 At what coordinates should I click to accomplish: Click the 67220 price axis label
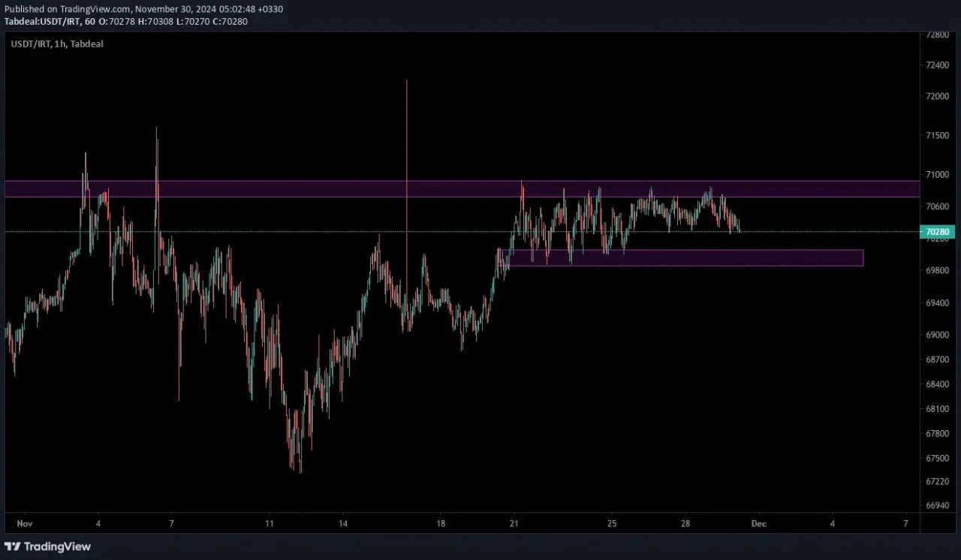[x=938, y=481]
